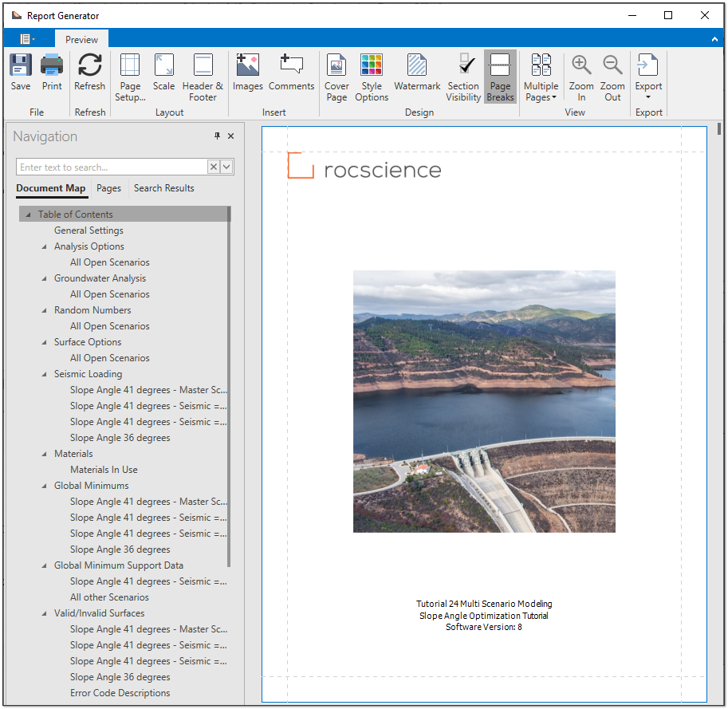The height and width of the screenshot is (709, 728).
Task: Collapse the Valid/Invalid Surfaces node
Action: tap(44, 613)
